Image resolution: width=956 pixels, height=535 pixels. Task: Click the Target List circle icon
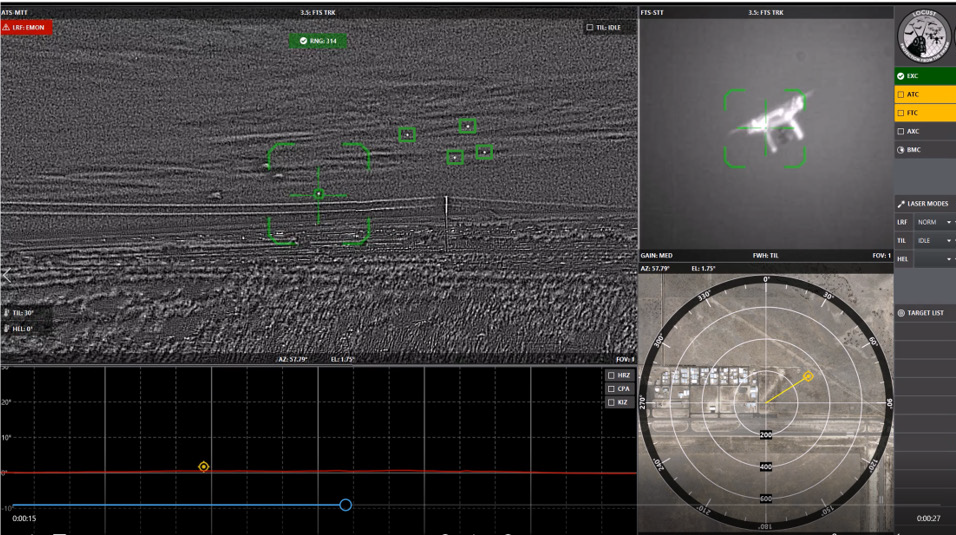[x=901, y=313]
